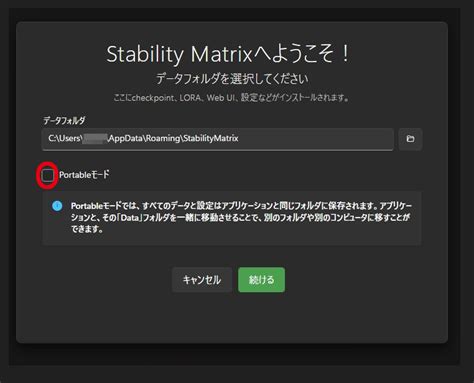
Task: Click the Stability Matrixへようこそ！ heading
Action: [228, 54]
